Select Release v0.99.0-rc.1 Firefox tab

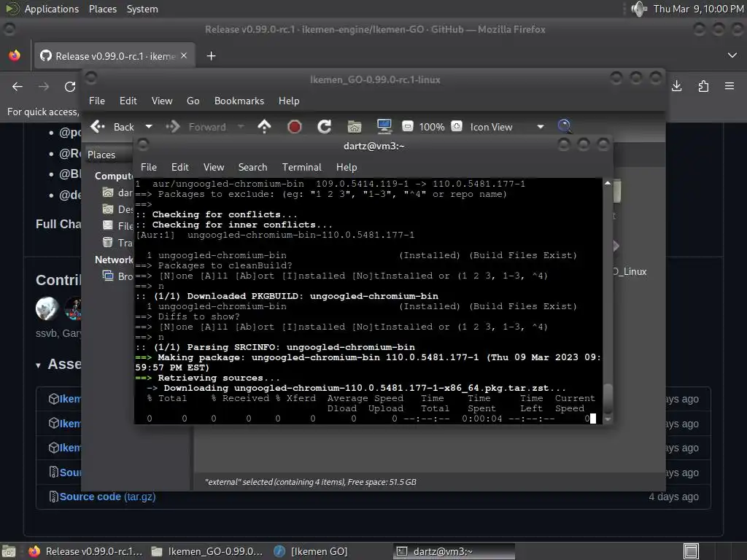[x=115, y=56]
